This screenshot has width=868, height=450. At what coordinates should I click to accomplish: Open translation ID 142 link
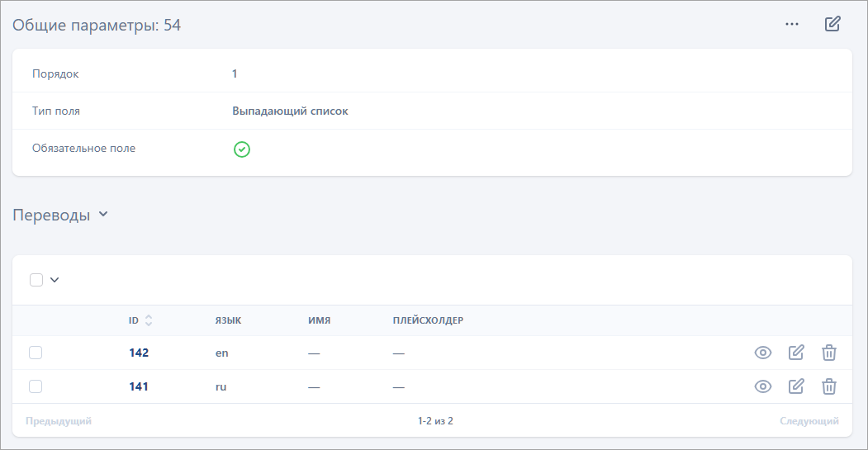[139, 353]
